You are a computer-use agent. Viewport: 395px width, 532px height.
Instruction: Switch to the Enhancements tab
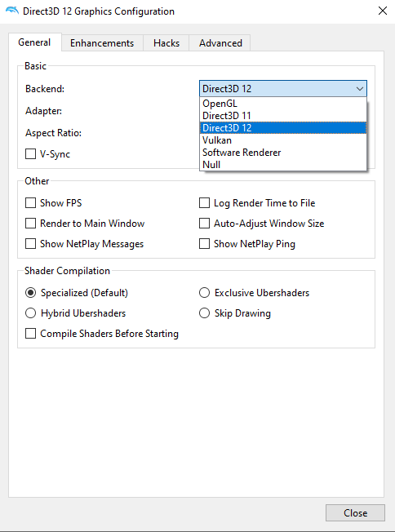click(102, 43)
